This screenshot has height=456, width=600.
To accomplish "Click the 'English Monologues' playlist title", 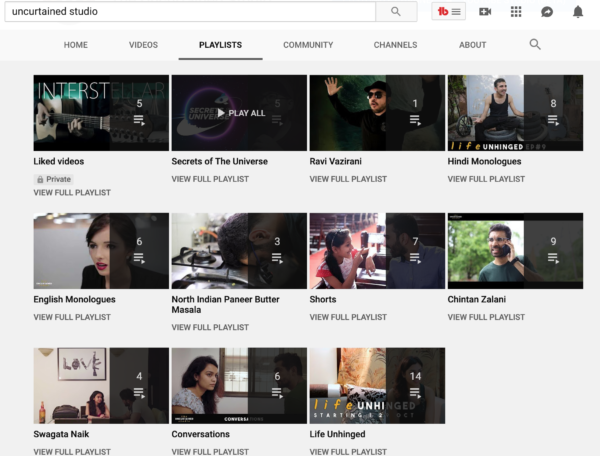I will 75,300.
